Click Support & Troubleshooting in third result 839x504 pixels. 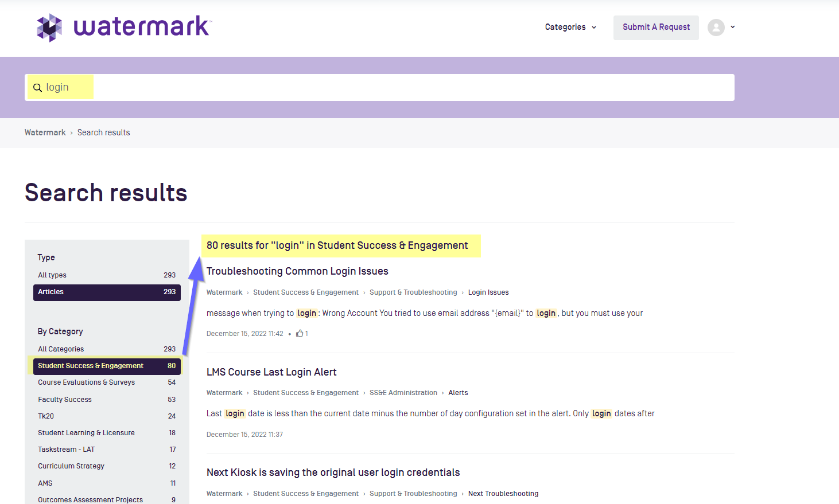point(413,494)
